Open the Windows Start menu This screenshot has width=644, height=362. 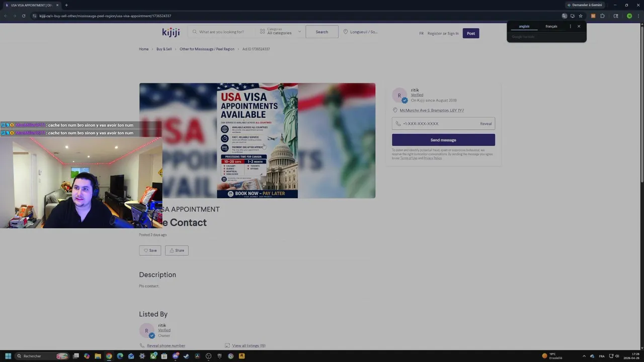[8, 356]
